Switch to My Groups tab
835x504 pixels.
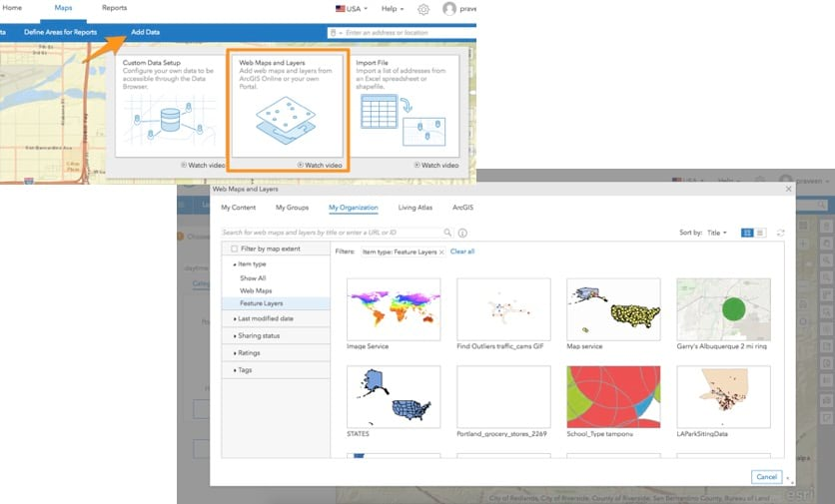pyautogui.click(x=292, y=208)
